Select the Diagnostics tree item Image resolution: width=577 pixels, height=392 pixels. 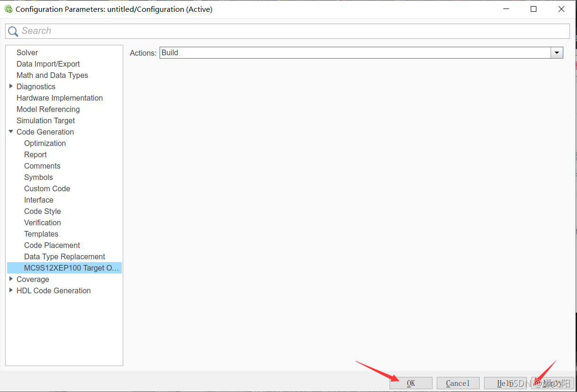click(36, 86)
